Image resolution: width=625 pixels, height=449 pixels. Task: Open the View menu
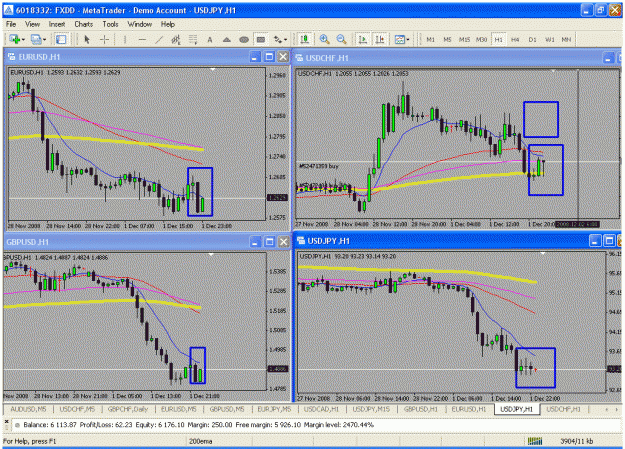pyautogui.click(x=32, y=24)
